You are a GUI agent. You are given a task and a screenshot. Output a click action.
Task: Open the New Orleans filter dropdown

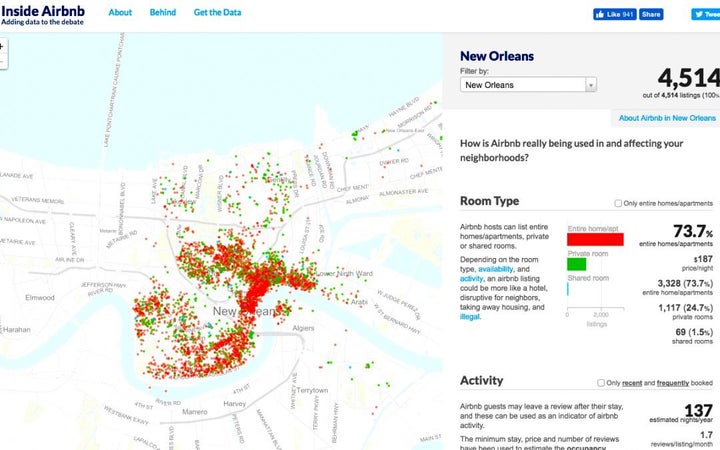[x=528, y=84]
